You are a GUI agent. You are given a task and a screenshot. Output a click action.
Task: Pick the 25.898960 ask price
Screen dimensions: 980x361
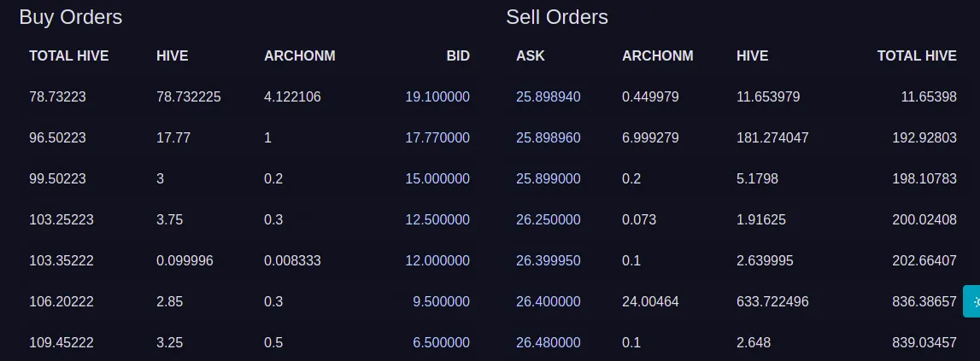coord(549,137)
